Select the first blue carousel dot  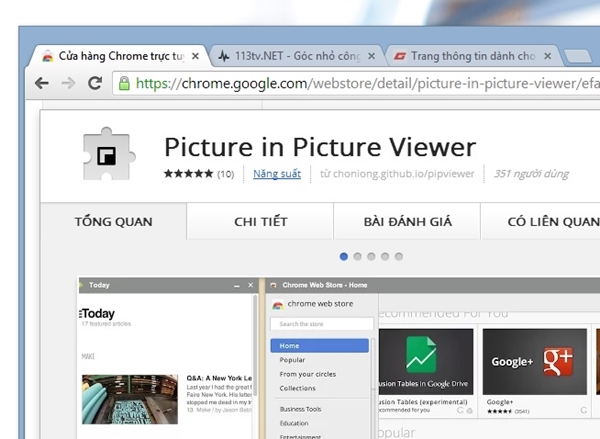tap(344, 256)
